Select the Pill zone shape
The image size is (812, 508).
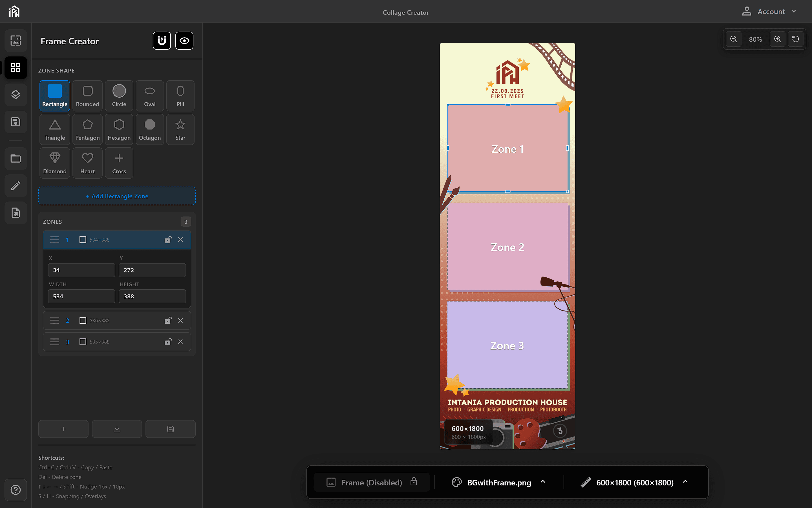tap(180, 96)
